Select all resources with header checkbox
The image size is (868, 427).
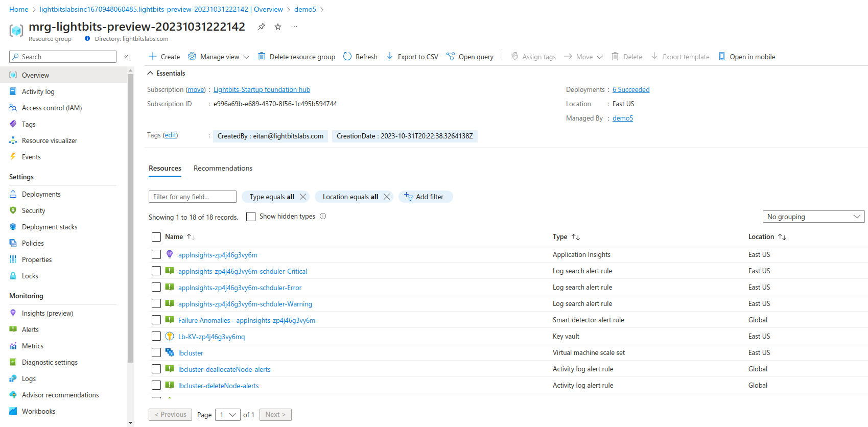(156, 237)
